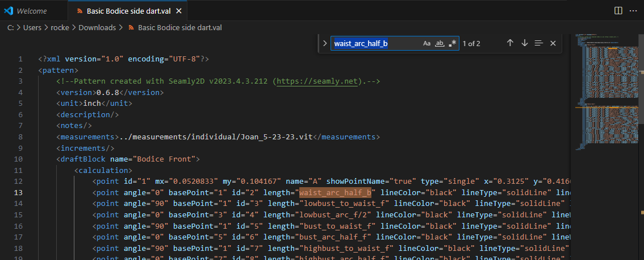Close the find widget

point(553,43)
